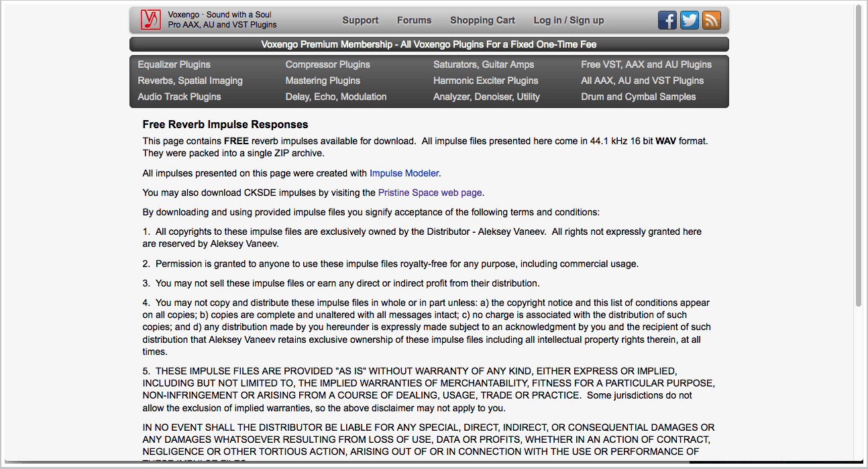Image resolution: width=868 pixels, height=469 pixels.
Task: Go to the Forums page
Action: [x=414, y=20]
